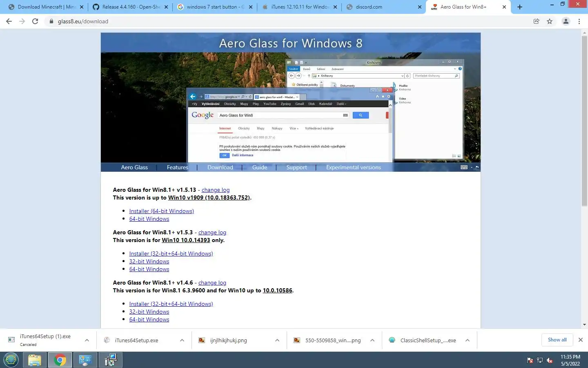Viewport: 588px width, 368px height.
Task: Expand options for ClassicShellSetup exe download
Action: click(468, 340)
